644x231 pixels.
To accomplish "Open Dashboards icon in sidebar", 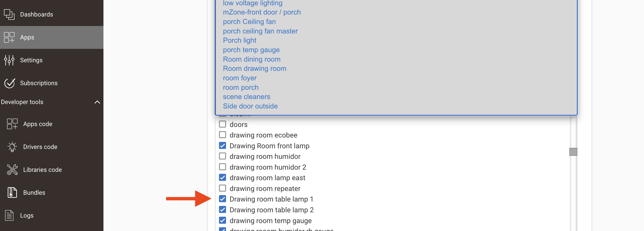I will point(9,15).
